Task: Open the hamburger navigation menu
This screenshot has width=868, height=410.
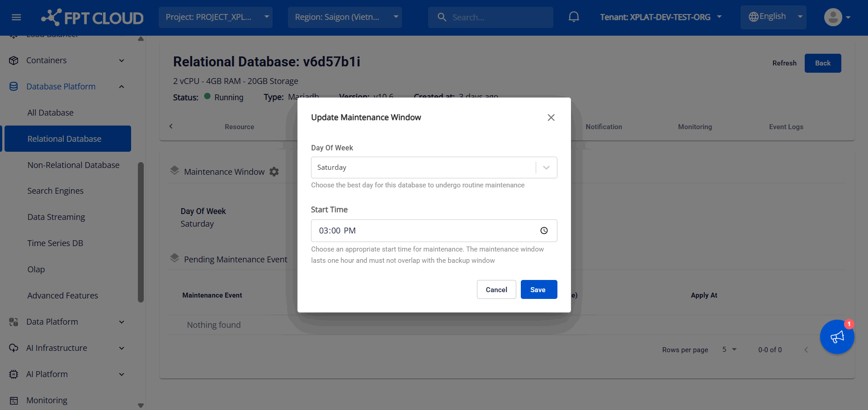Action: (16, 18)
